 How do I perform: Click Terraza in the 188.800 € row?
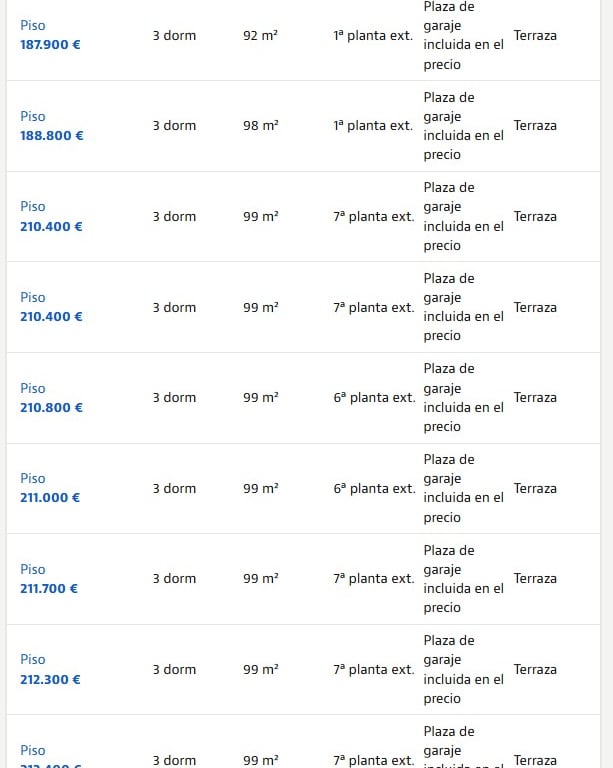[535, 126]
